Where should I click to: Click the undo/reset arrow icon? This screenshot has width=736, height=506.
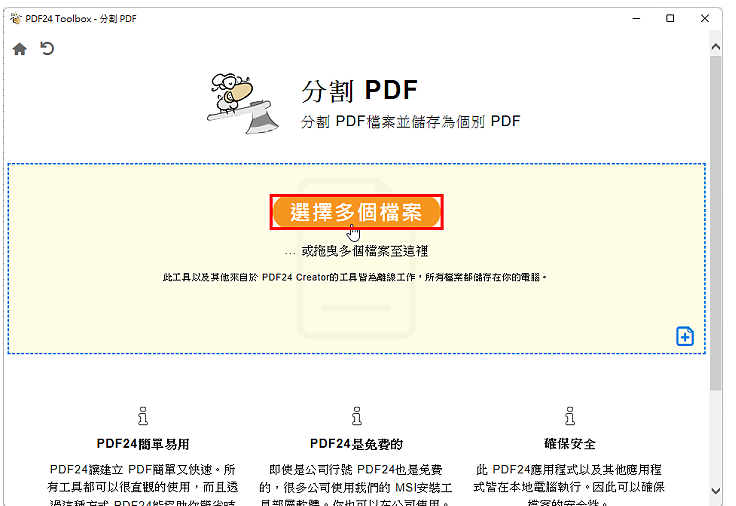click(47, 48)
